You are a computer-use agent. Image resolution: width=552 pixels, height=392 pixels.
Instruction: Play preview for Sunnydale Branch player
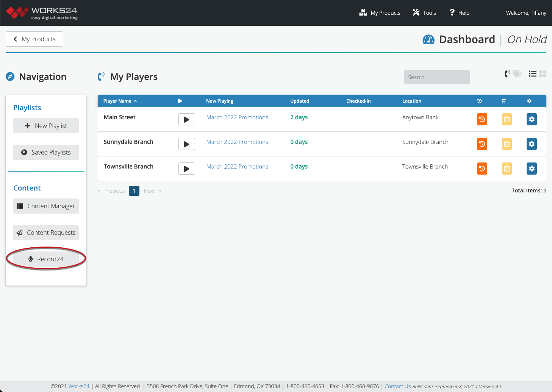(186, 144)
